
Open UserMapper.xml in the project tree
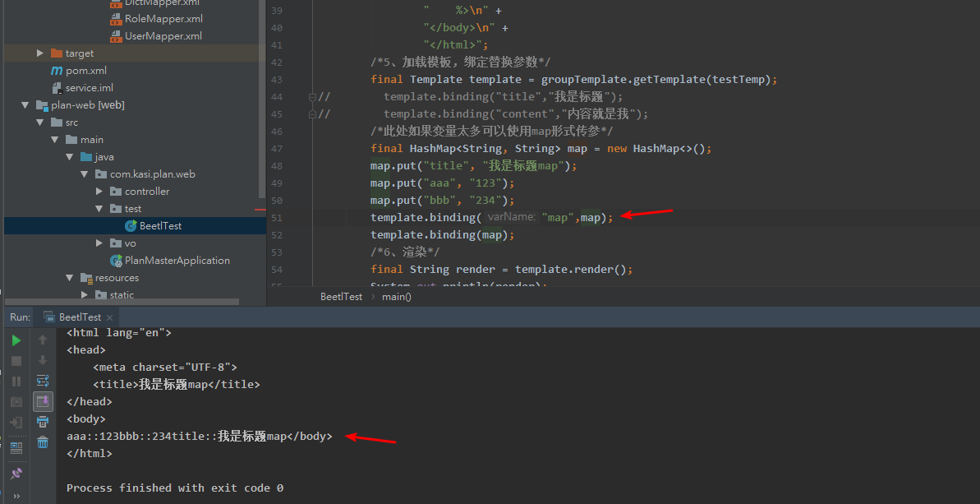pos(163,36)
